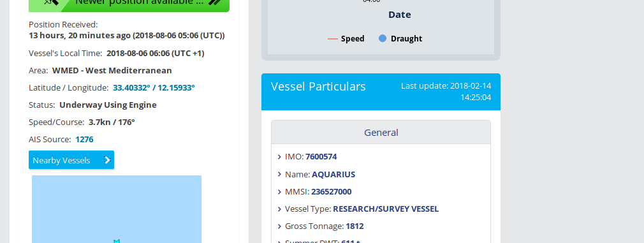Screen dimensions: 644x243
Task: Open the General section header
Action: 381,133
